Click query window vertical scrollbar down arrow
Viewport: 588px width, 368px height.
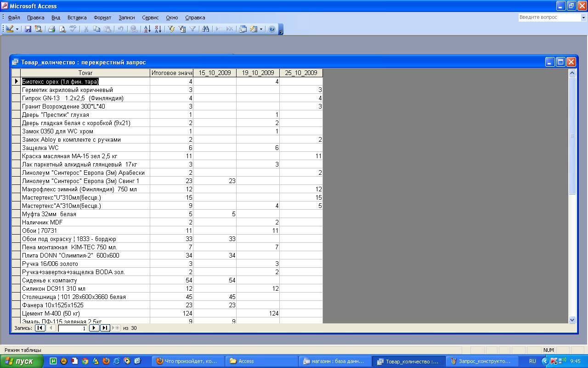(572, 320)
